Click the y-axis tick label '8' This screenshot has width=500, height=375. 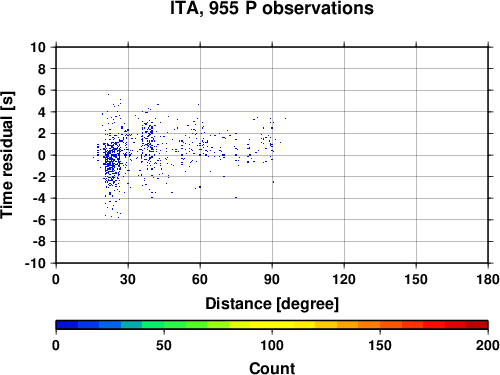coord(42,69)
